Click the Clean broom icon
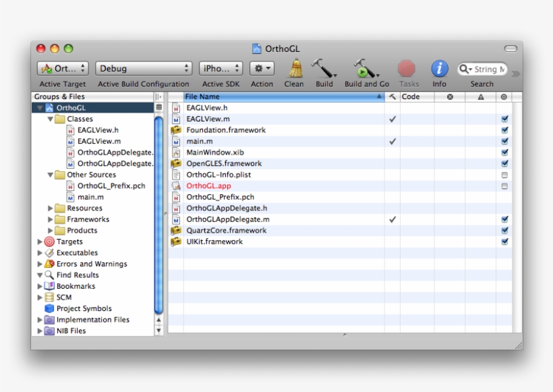 pyautogui.click(x=295, y=68)
